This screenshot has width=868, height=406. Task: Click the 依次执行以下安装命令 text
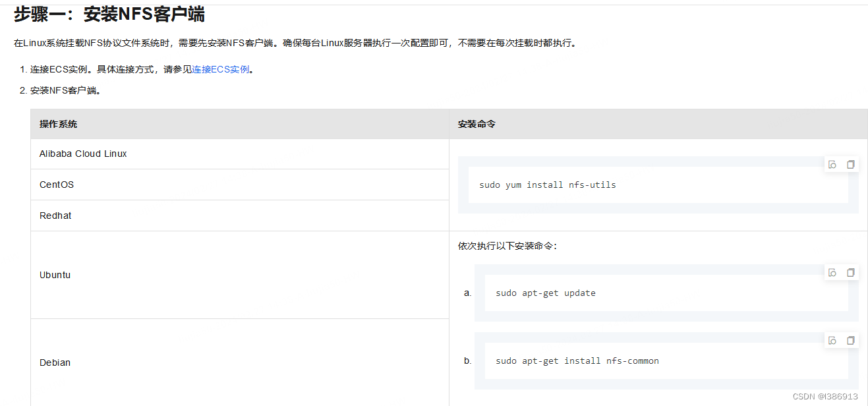pyautogui.click(x=507, y=246)
